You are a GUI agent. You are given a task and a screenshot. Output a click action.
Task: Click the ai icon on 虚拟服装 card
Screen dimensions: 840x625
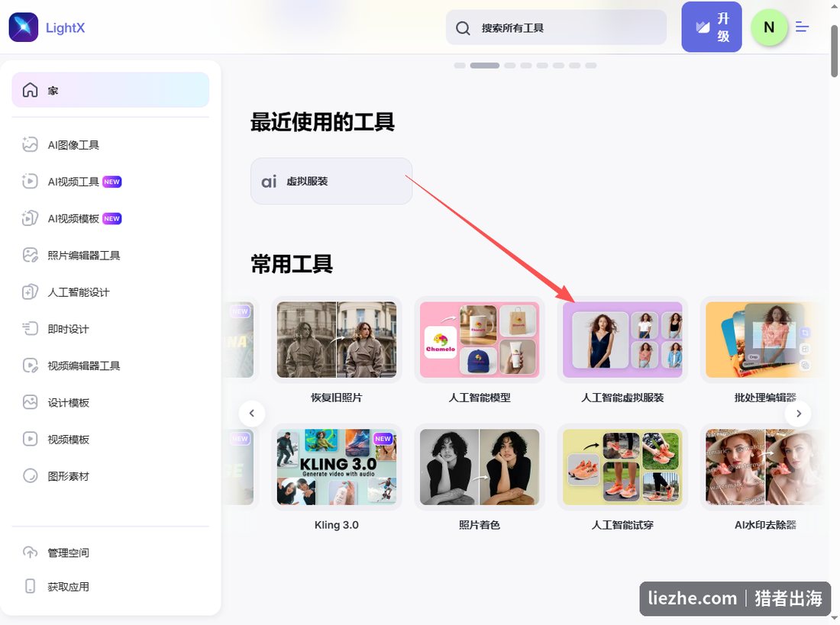pos(269,182)
